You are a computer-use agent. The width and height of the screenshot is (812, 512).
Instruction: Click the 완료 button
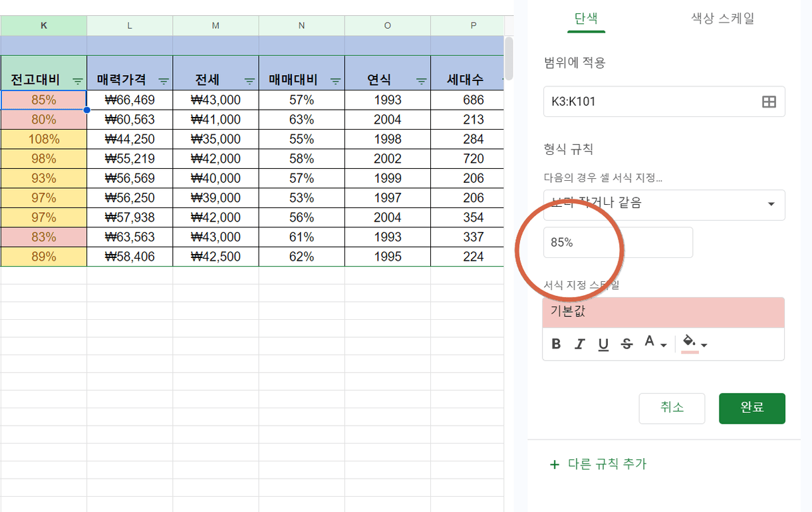[752, 408]
